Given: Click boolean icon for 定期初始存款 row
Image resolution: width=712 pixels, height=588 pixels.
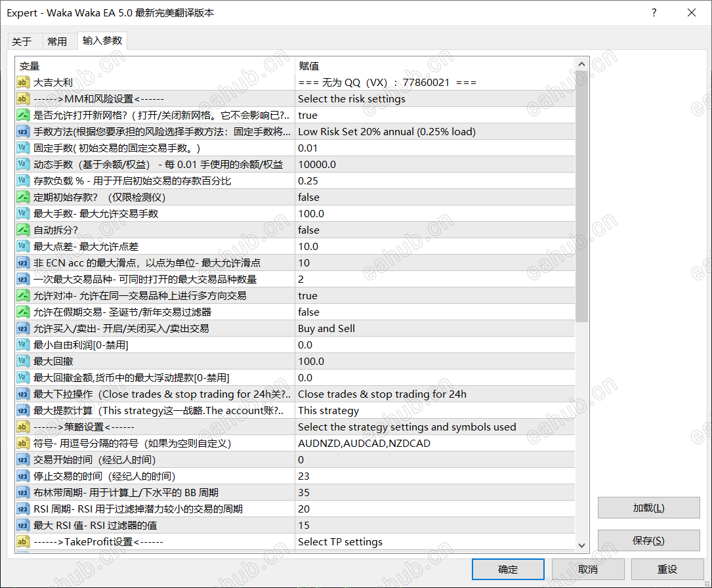Looking at the screenshot, I should (23, 197).
